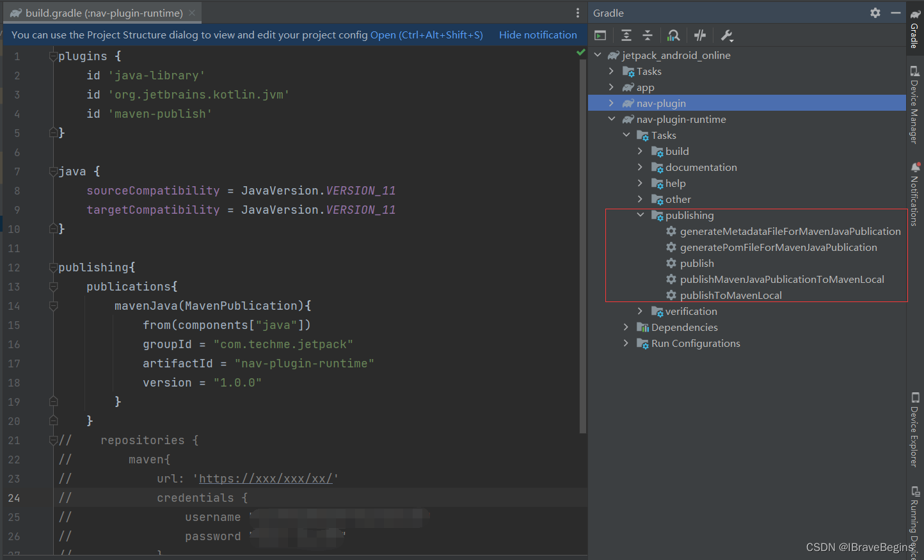Image resolution: width=924 pixels, height=560 pixels.
Task: Expand the app module arrow
Action: 612,87
